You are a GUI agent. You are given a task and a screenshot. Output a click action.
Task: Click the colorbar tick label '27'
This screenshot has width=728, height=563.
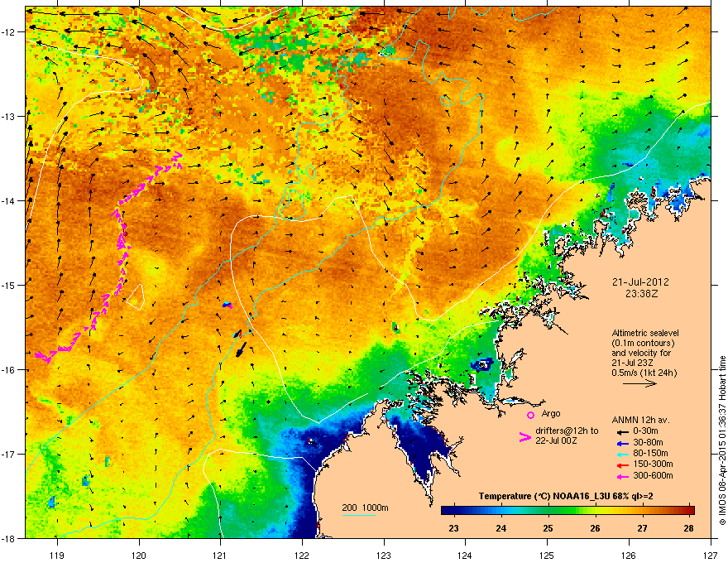(642, 528)
